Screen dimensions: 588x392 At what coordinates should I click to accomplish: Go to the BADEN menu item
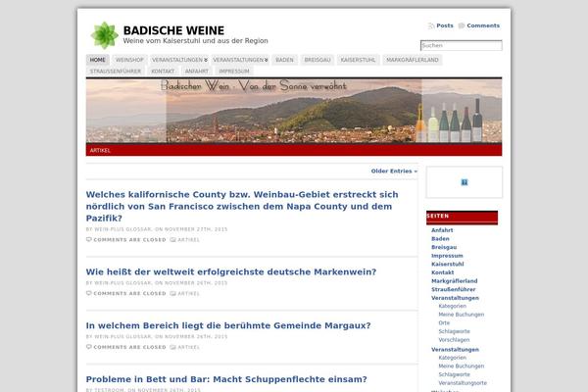coord(284,60)
